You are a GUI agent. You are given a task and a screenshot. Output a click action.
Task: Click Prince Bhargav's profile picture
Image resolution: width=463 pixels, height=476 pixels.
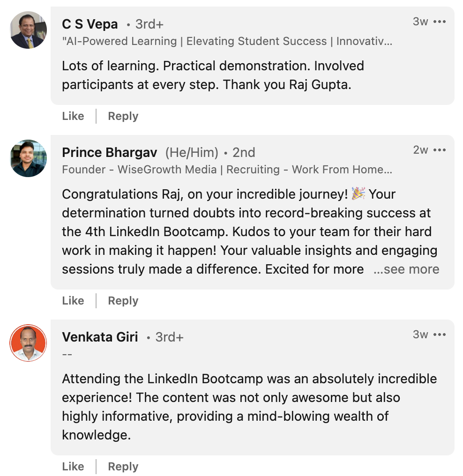pyautogui.click(x=29, y=158)
